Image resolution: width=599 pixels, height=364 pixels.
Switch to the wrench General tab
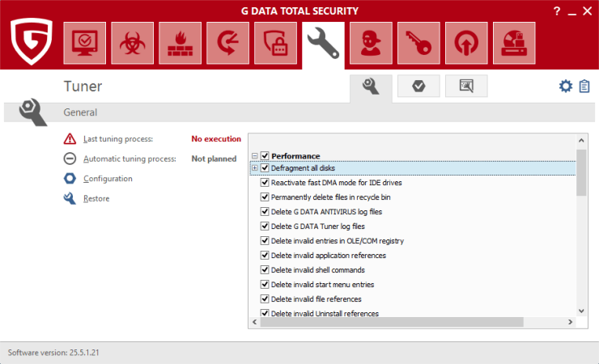[x=371, y=87]
